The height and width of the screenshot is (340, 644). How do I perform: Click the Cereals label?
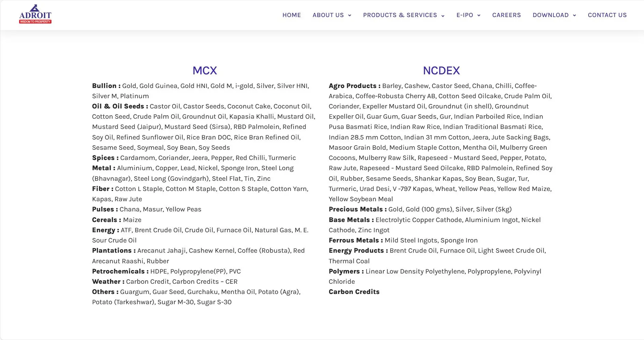pos(106,220)
